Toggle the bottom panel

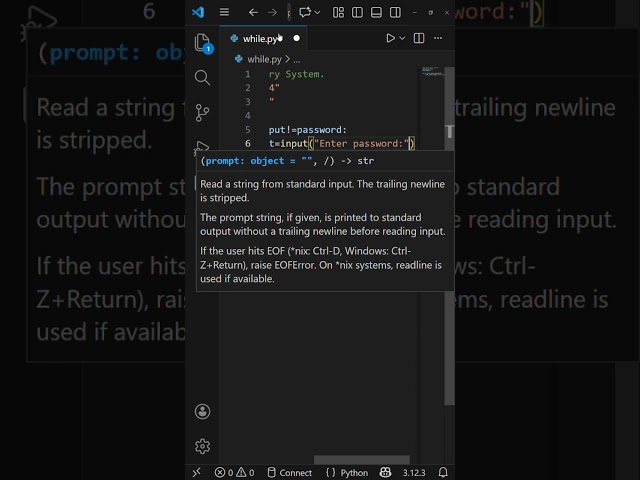click(376, 13)
